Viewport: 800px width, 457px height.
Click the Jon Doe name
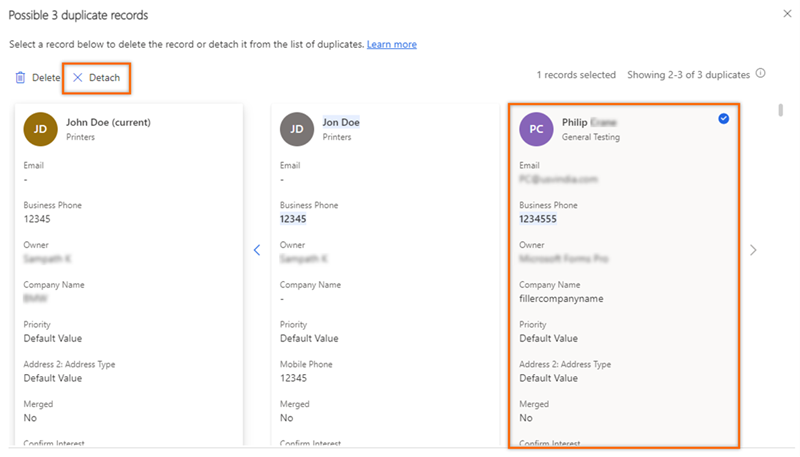click(x=341, y=122)
